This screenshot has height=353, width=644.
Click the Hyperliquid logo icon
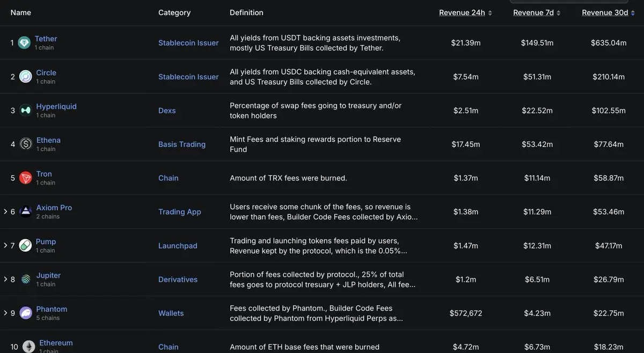(26, 111)
